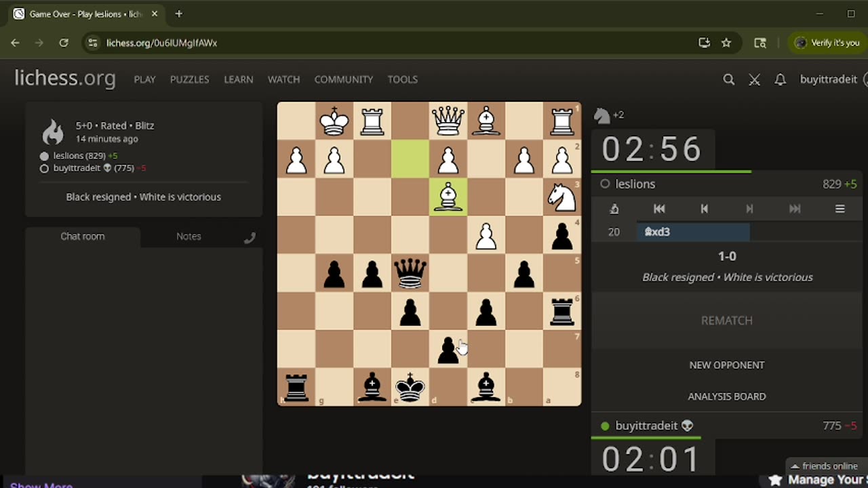The width and height of the screenshot is (868, 488).
Task: Select the white queen on d1
Action: [x=448, y=121]
